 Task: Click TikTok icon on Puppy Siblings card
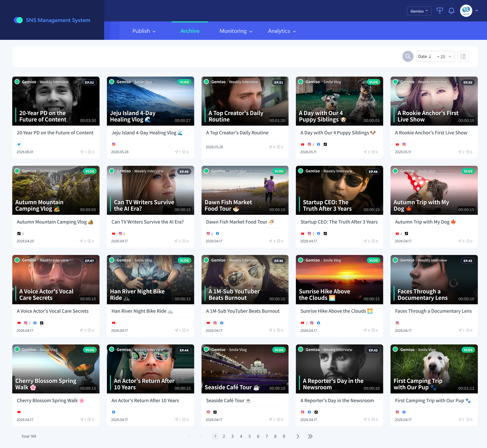325,144
